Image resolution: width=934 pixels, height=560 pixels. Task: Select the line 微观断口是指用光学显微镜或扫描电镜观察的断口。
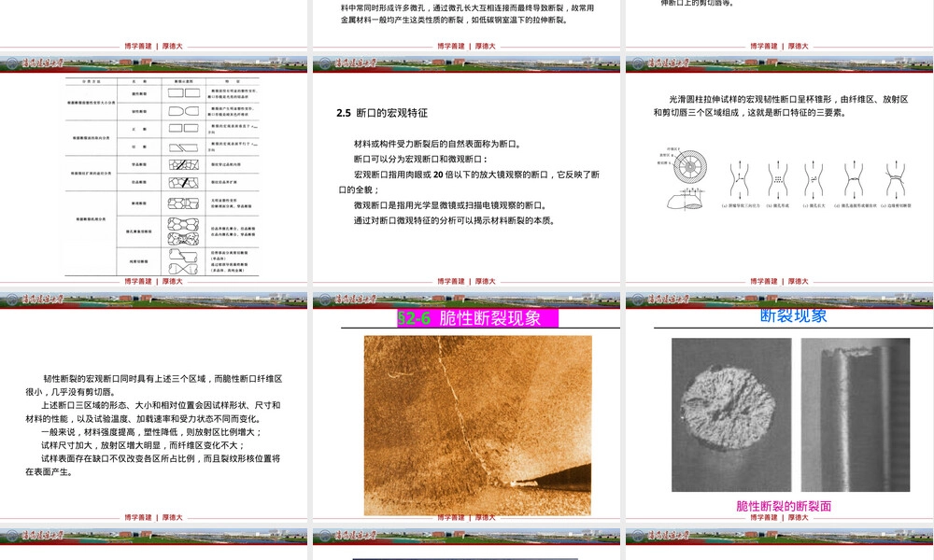click(x=451, y=205)
